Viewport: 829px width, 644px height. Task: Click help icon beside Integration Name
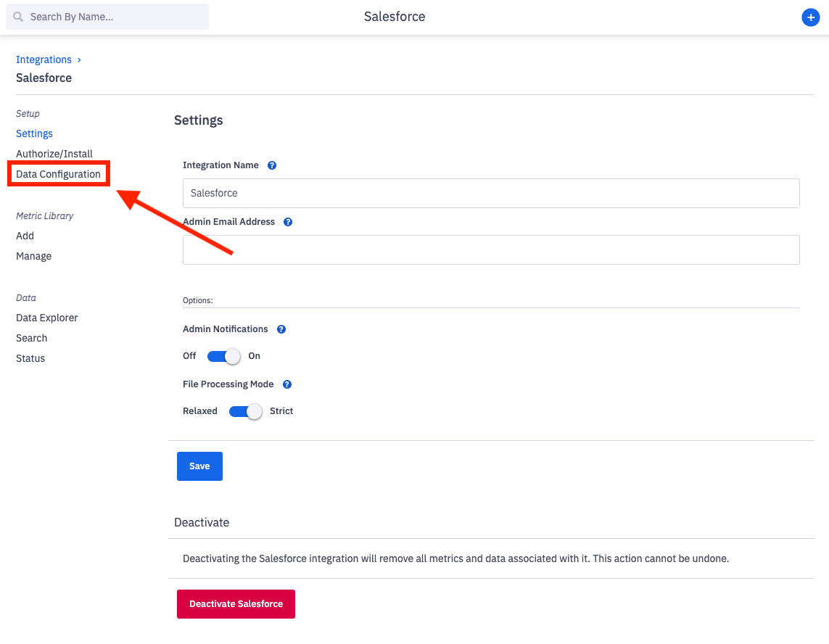click(272, 165)
